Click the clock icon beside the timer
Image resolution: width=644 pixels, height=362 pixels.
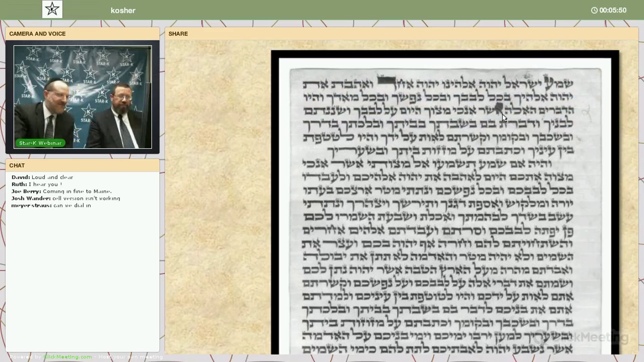594,10
